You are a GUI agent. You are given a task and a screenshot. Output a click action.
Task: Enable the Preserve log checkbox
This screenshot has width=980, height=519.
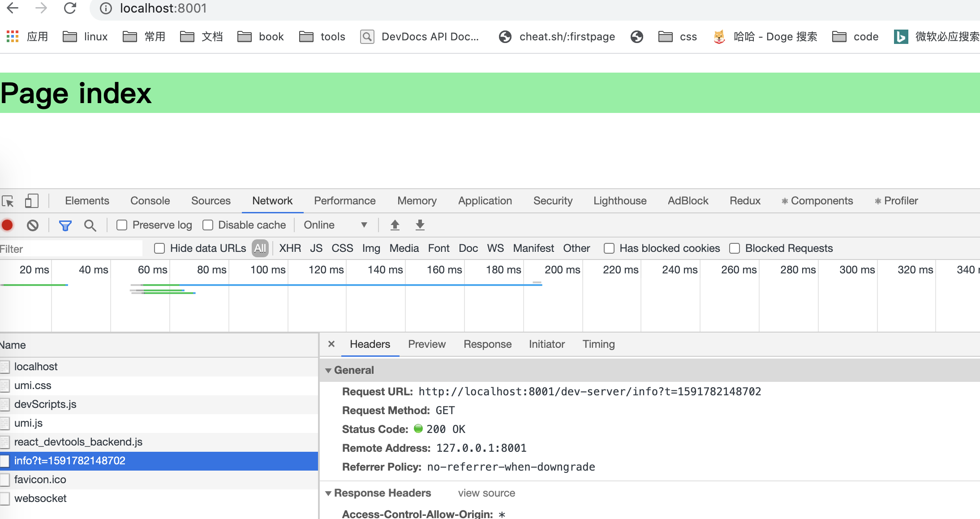click(121, 225)
